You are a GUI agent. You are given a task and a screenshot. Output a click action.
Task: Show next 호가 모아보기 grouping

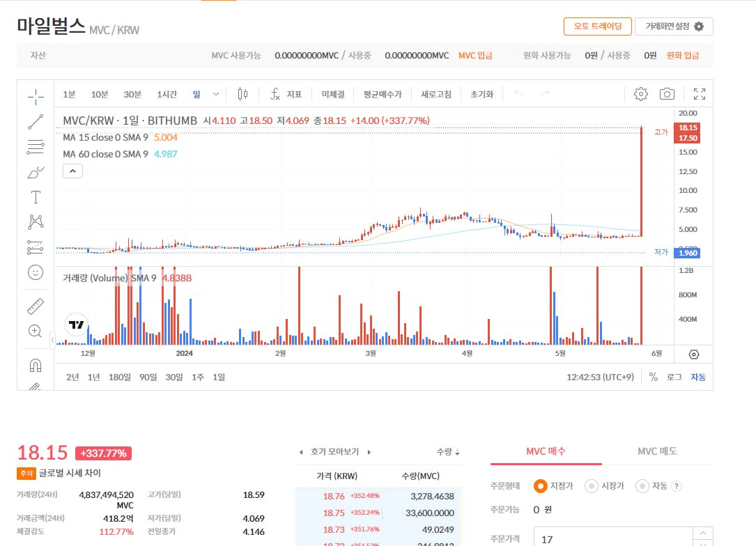[x=369, y=452]
